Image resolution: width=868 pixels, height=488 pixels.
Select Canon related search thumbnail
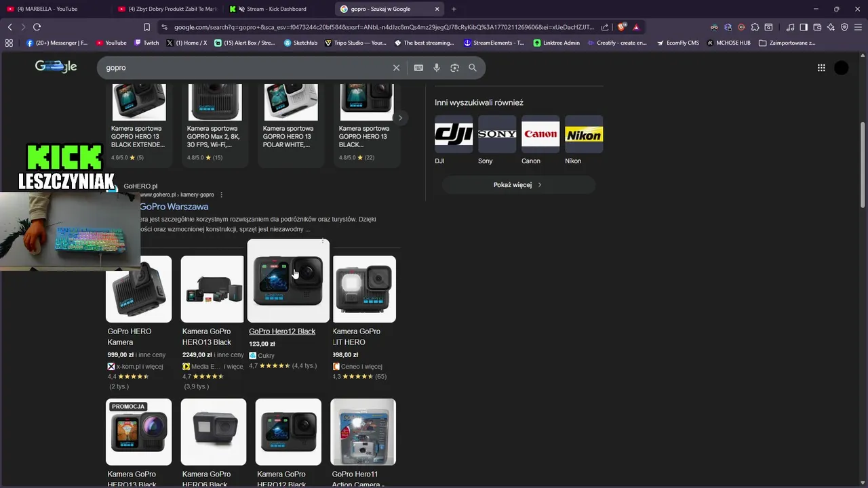[540, 134]
